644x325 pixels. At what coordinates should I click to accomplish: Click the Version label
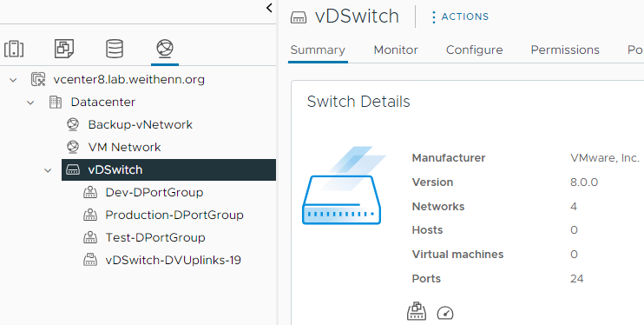432,182
